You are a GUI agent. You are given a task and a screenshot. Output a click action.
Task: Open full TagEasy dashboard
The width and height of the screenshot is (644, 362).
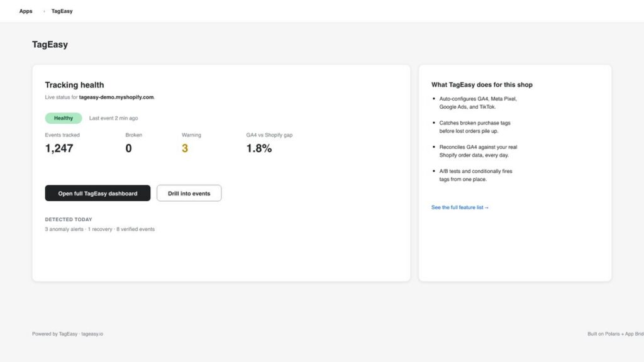click(97, 194)
